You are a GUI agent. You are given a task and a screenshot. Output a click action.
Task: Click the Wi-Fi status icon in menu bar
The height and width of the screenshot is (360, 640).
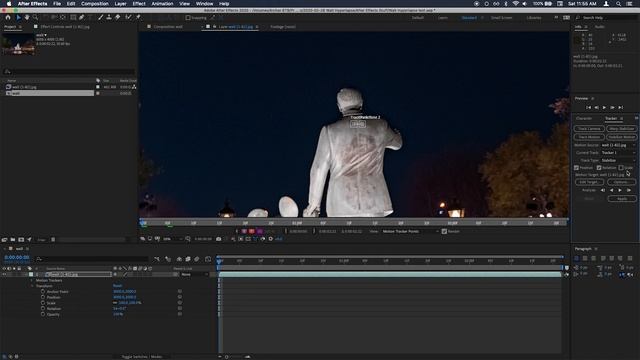click(x=516, y=4)
